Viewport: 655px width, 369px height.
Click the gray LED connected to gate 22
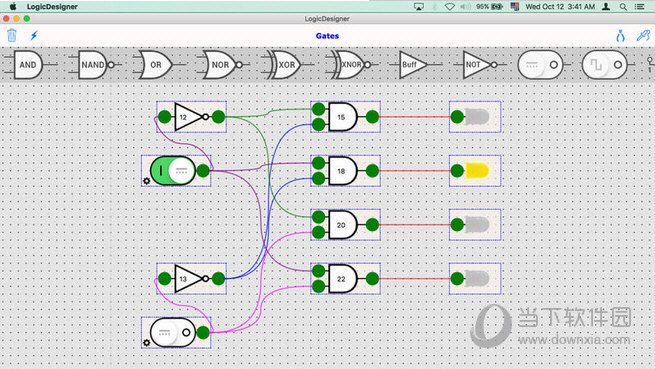coord(477,279)
